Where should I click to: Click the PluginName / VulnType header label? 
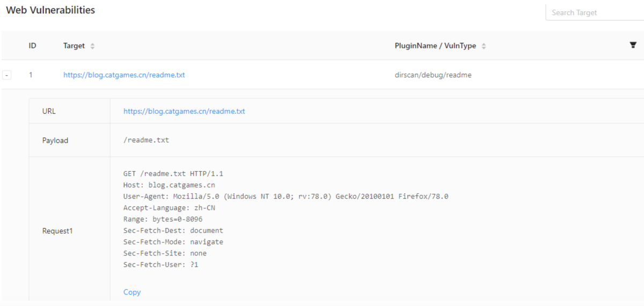[435, 46]
